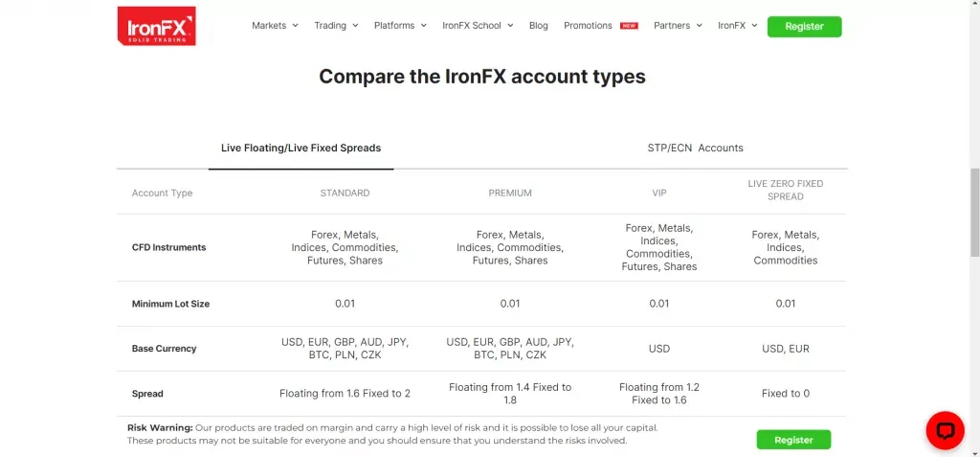
Task: Click the 'Risk Warning:' text
Action: point(160,428)
